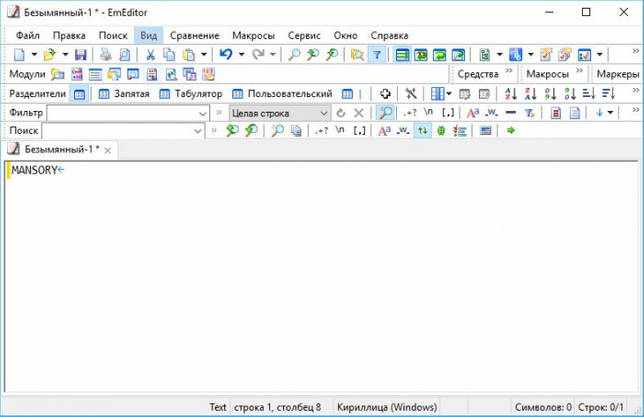Open the Фильтр combo box dropdown
Screen dimensions: 644x417
[202, 114]
